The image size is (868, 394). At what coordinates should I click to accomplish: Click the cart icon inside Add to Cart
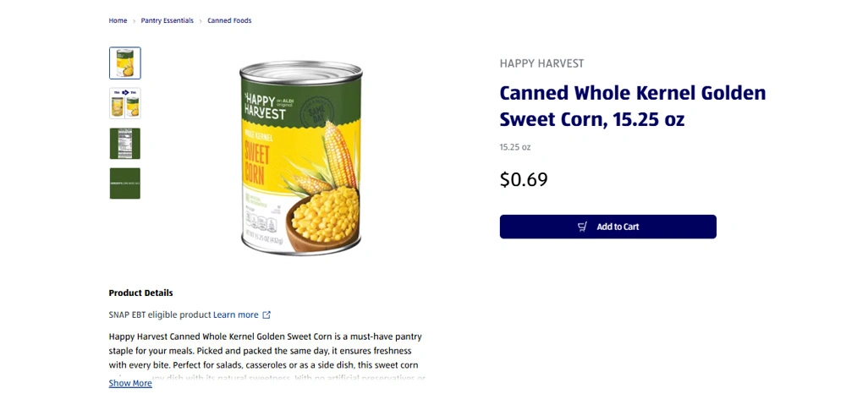click(x=582, y=227)
